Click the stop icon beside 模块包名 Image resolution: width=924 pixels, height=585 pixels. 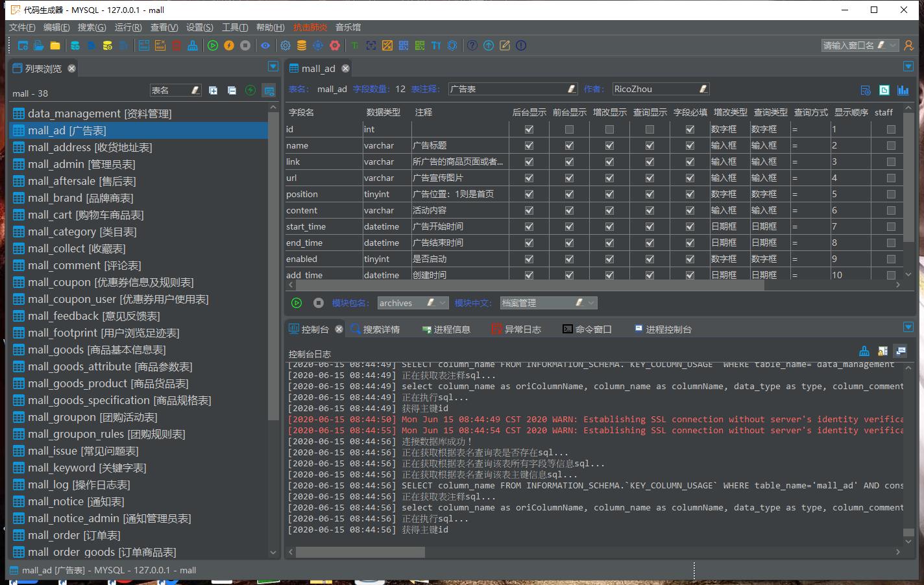319,303
